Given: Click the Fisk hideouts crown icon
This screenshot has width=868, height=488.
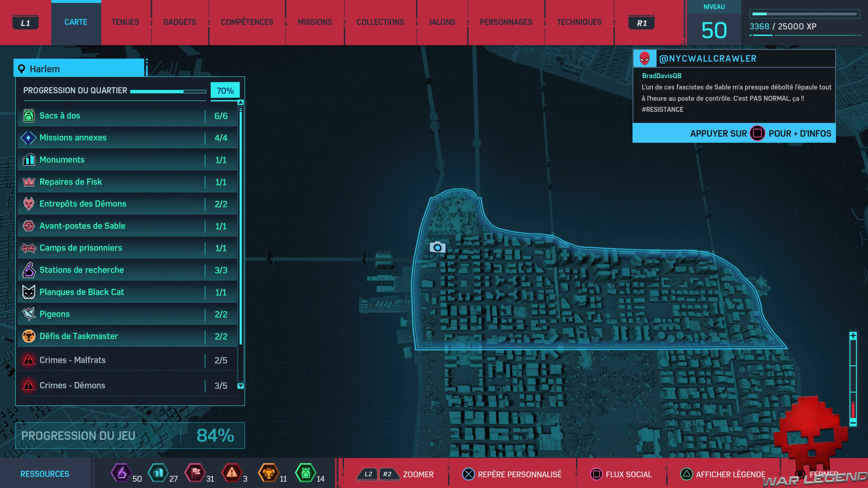Looking at the screenshot, I should 29,182.
